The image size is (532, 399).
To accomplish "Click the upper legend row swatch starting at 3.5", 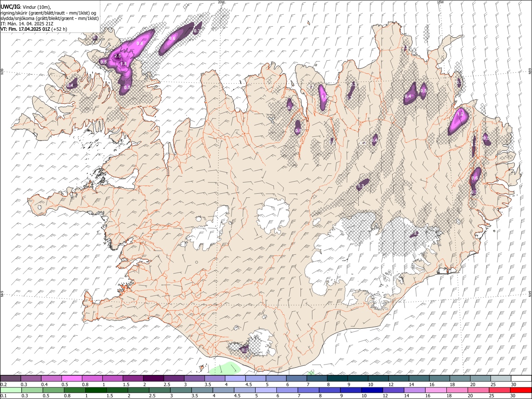I will point(214,378).
